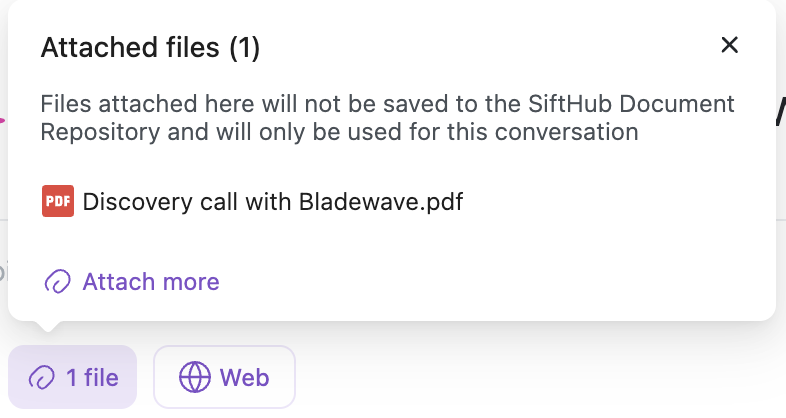Click the paperclip icon in 1 file button
786x418 pixels.
tap(42, 377)
